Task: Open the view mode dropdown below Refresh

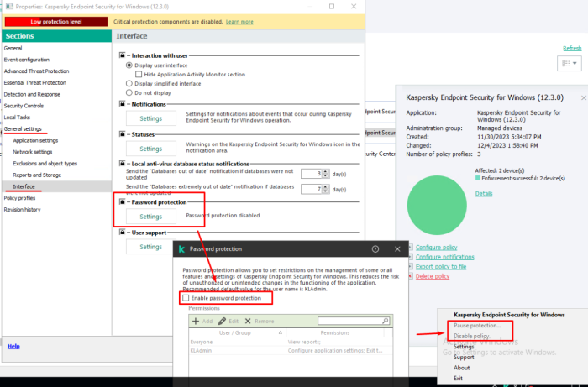Action: pyautogui.click(x=570, y=63)
